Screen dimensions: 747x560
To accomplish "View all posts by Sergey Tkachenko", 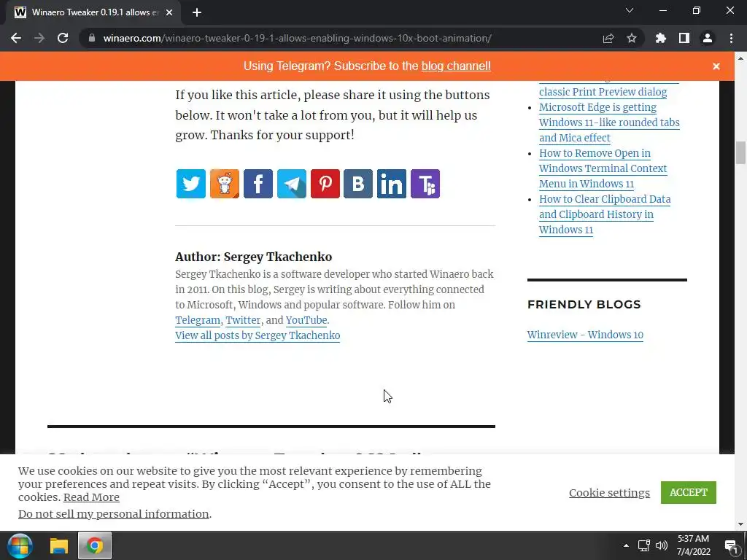I will (258, 335).
